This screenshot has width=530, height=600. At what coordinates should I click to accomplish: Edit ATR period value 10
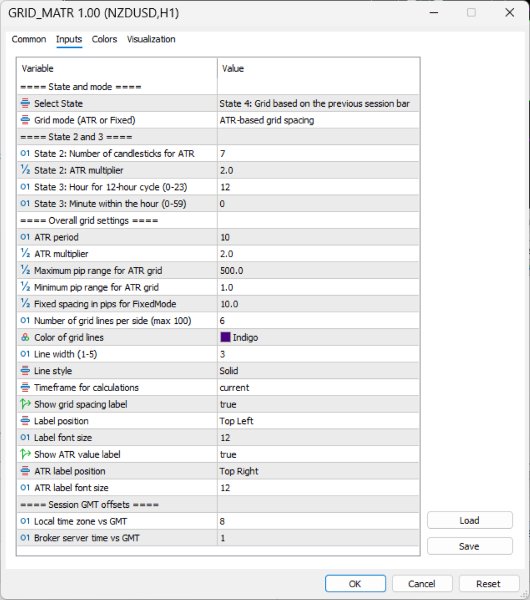318,237
